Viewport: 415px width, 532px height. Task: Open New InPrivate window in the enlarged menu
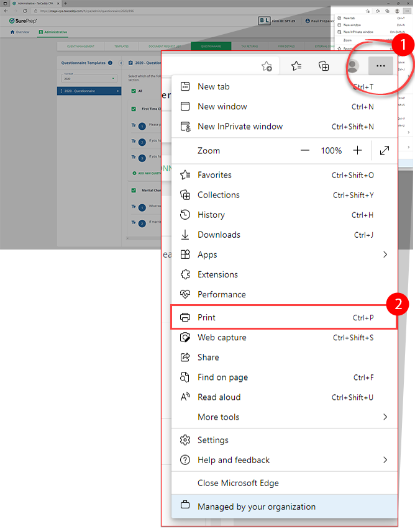coord(285,127)
